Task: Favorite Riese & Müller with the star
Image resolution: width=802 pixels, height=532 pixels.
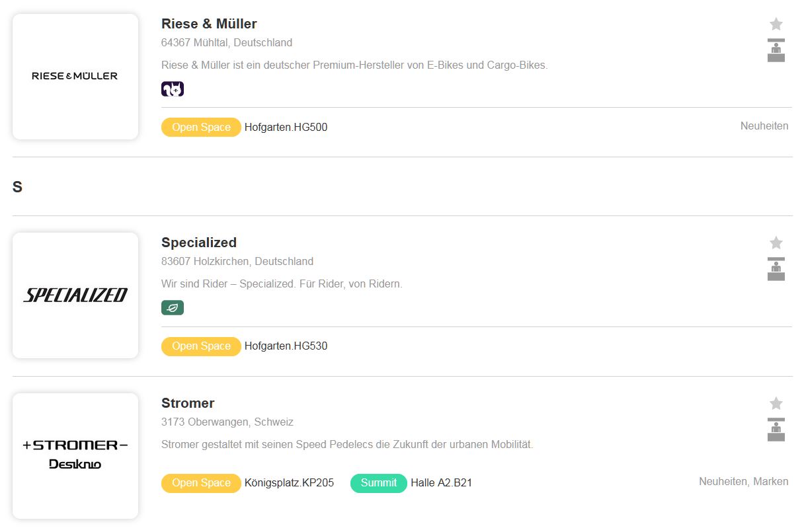Action: [x=776, y=24]
